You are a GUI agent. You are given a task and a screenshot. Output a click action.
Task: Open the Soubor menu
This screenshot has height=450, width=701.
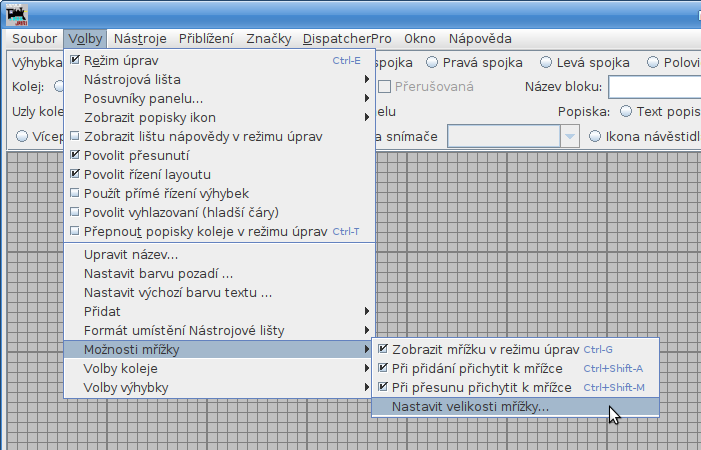point(34,39)
